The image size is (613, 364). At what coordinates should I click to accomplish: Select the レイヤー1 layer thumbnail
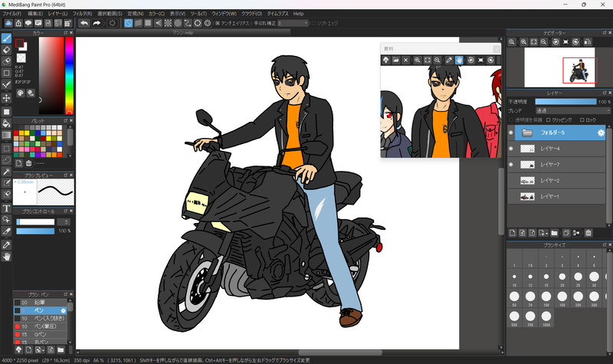click(x=527, y=197)
